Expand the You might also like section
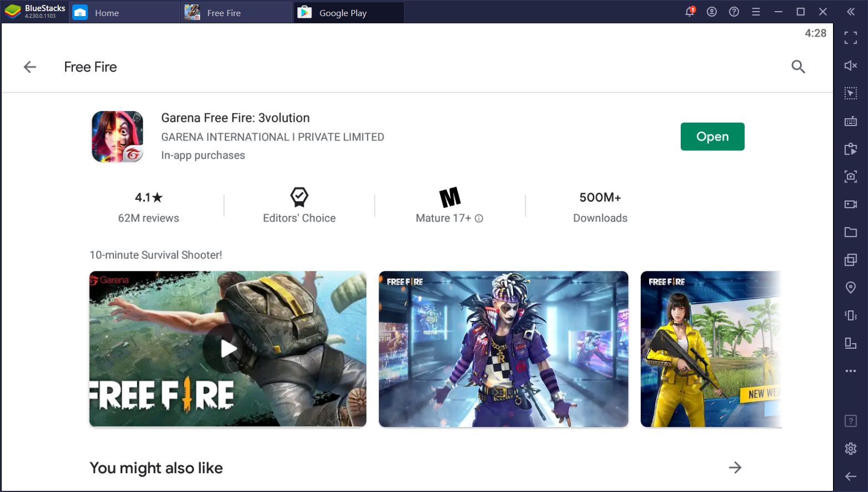 point(735,468)
